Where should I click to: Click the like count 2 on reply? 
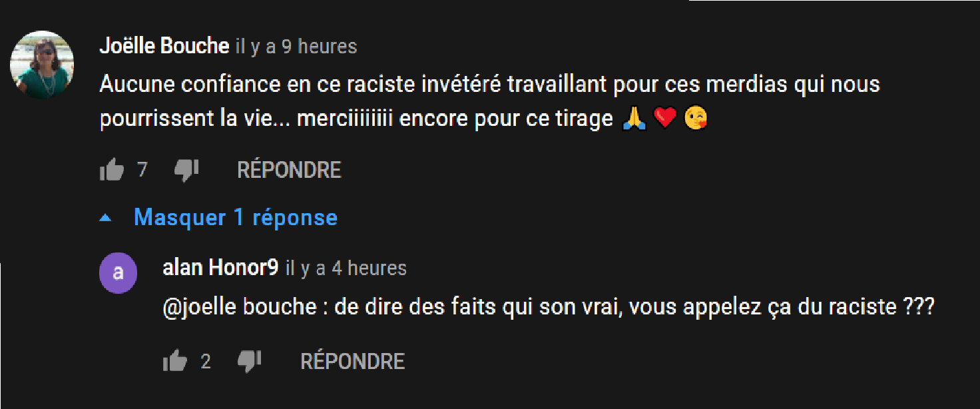point(206,362)
